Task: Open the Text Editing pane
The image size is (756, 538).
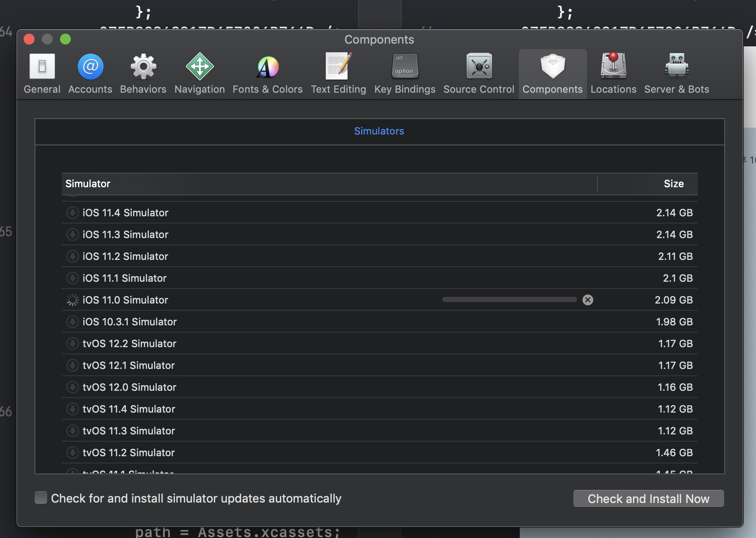Action: pos(338,74)
